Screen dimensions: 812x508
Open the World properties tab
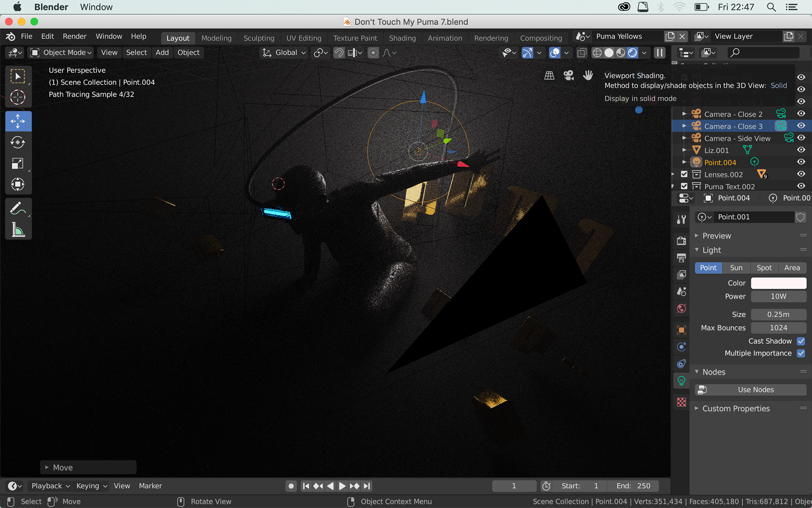[681, 309]
